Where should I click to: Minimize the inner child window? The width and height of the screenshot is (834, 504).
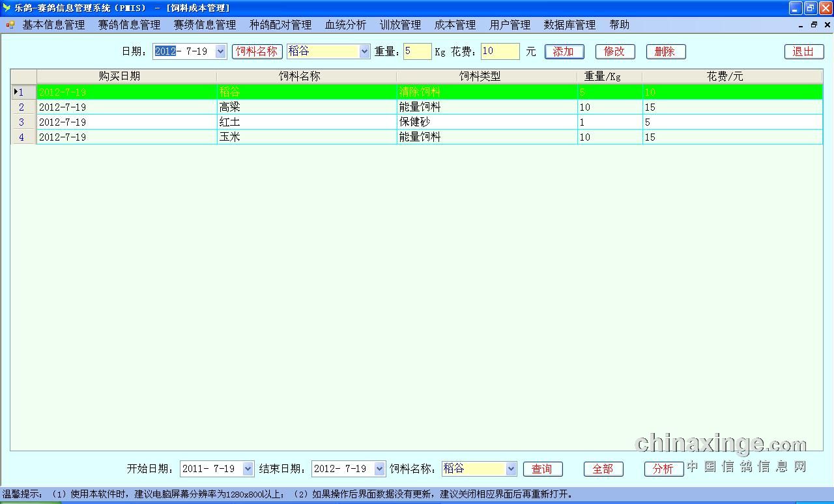[801, 25]
